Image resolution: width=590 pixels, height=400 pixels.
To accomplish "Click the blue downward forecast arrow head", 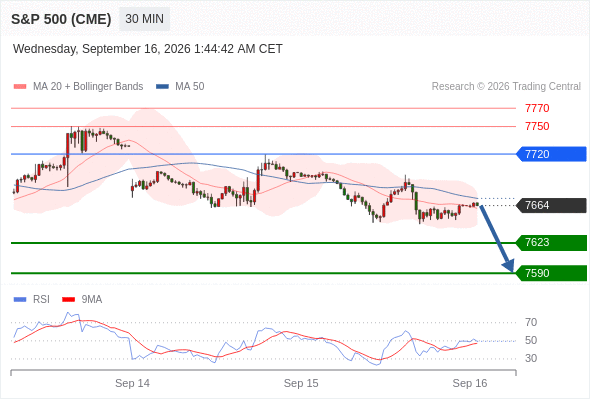I will (509, 265).
